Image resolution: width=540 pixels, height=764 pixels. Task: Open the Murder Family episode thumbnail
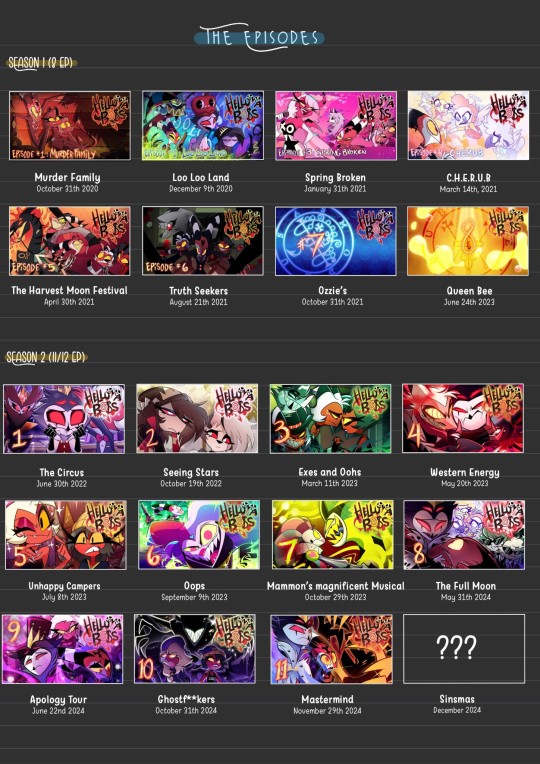70,125
